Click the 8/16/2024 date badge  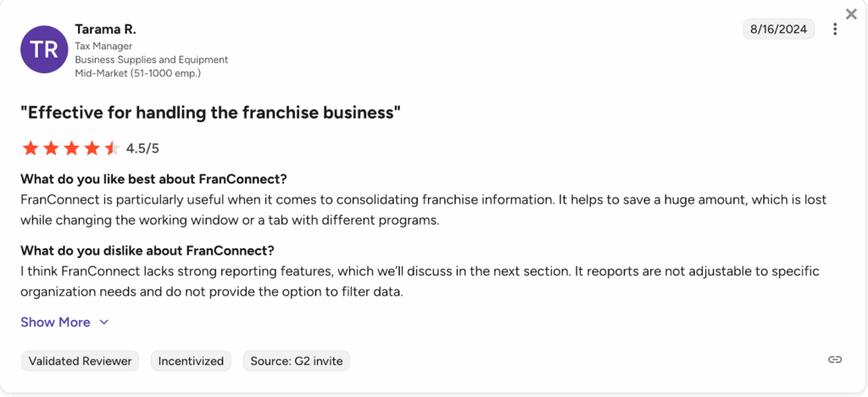tap(778, 30)
